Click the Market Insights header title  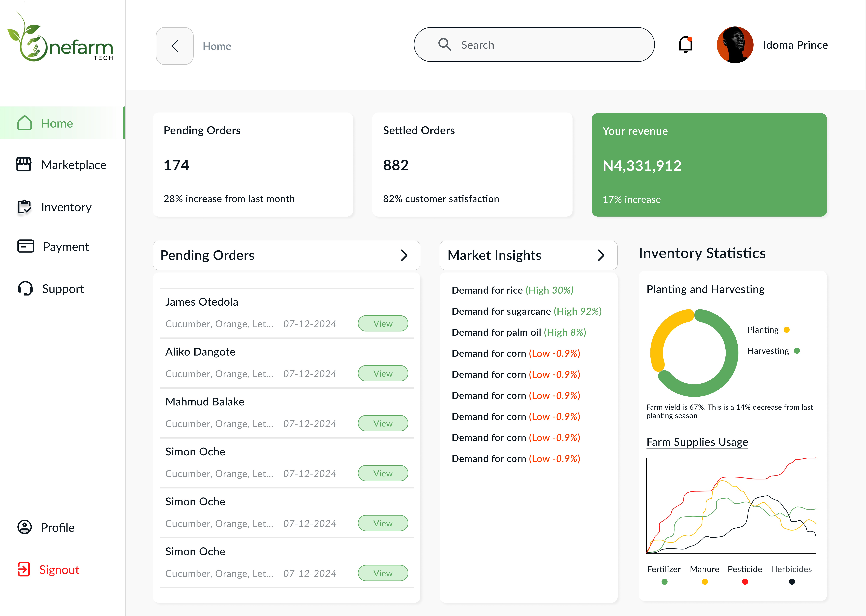(x=494, y=255)
